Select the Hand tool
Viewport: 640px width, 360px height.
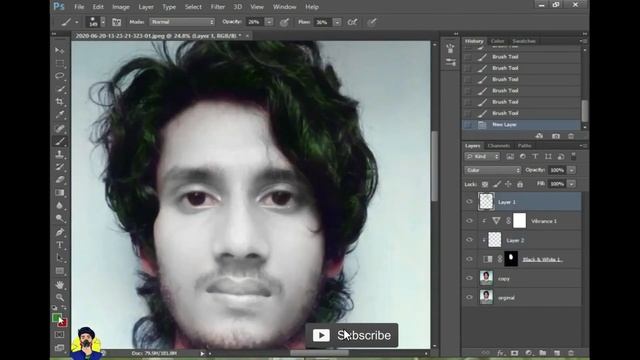pyautogui.click(x=60, y=284)
